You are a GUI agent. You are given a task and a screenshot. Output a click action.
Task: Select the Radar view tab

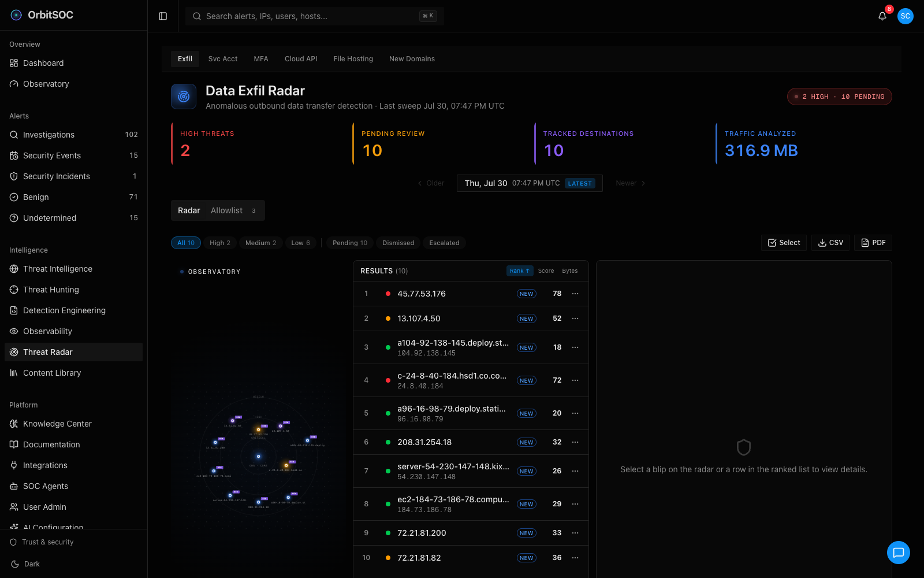tap(189, 210)
